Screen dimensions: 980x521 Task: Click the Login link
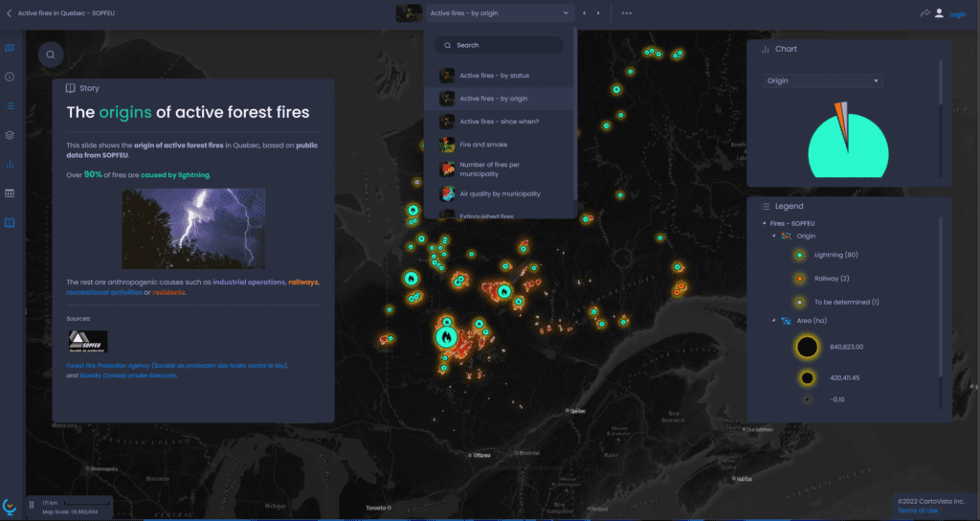pyautogui.click(x=957, y=13)
